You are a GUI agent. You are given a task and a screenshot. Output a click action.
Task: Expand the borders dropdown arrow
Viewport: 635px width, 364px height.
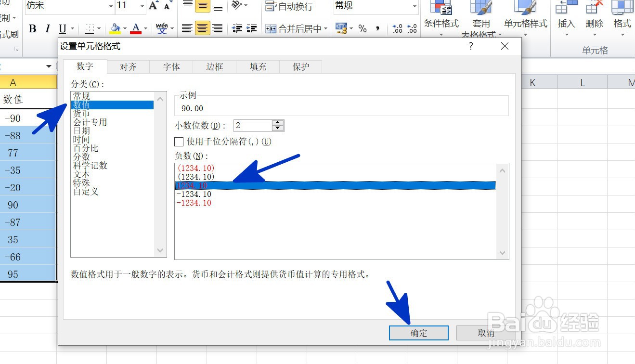pyautogui.click(x=99, y=29)
